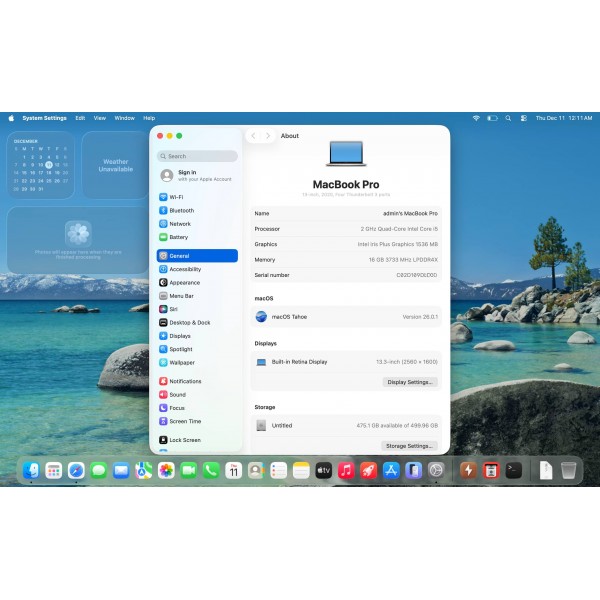Select Bluetooth in the settings sidebar

click(181, 210)
